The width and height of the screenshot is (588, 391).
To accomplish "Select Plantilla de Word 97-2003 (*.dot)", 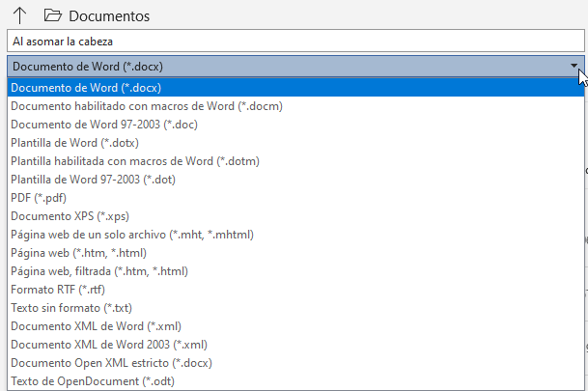I will pos(94,180).
